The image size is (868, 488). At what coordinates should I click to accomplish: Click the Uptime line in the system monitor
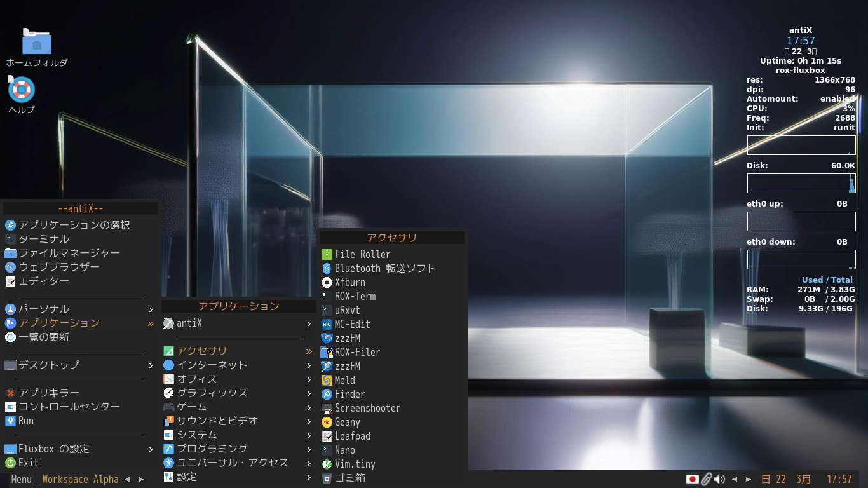coord(801,61)
